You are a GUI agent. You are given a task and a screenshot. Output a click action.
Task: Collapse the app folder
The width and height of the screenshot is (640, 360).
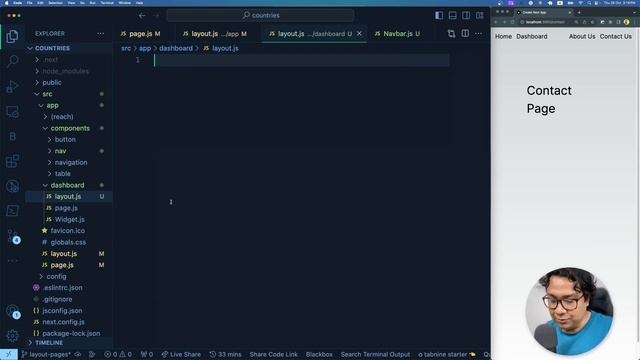[52, 105]
